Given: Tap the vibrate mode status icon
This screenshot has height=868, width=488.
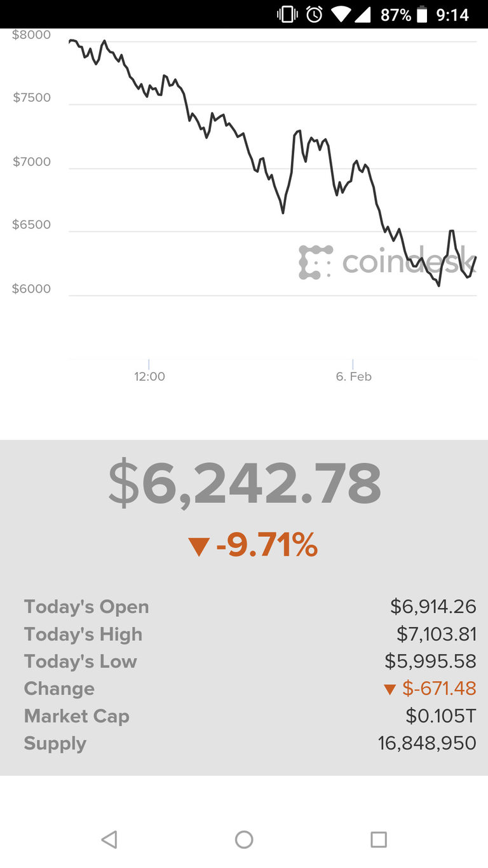Looking at the screenshot, I should [x=287, y=14].
